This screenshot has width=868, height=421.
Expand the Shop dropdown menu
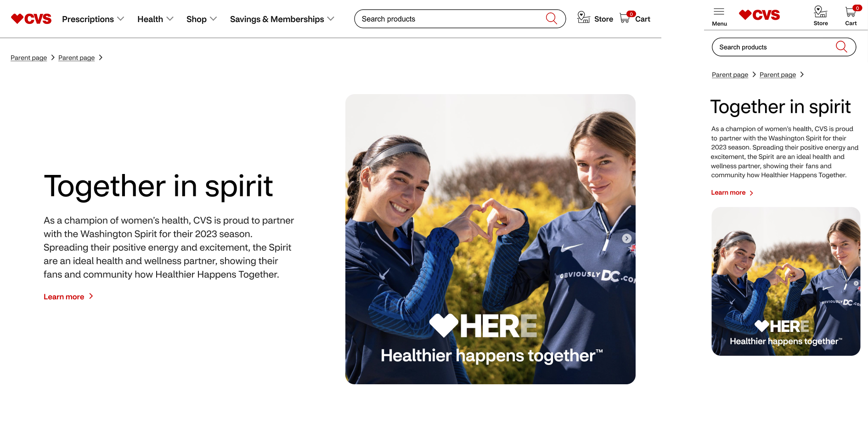pos(201,19)
